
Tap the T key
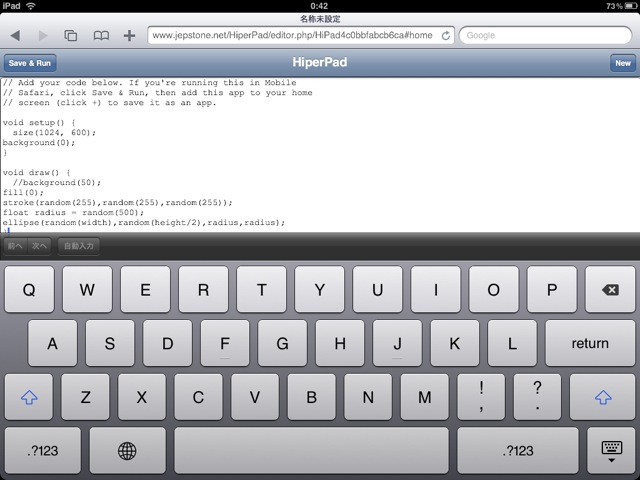tap(261, 289)
